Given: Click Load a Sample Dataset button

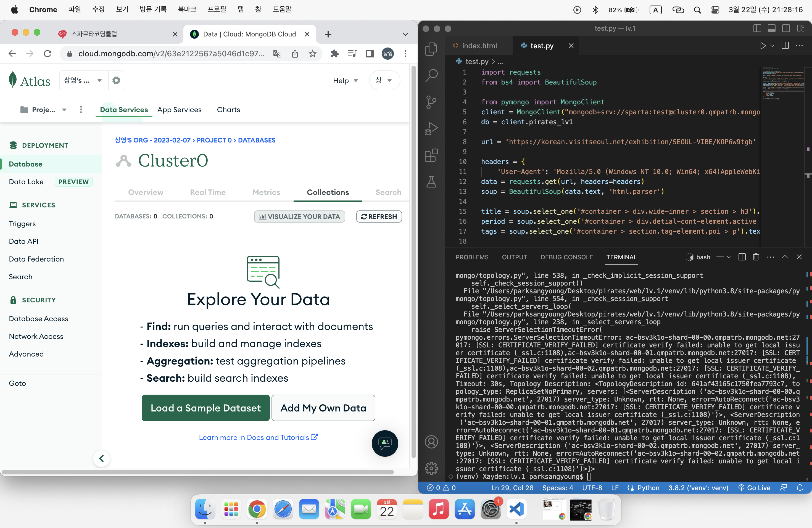Looking at the screenshot, I should 206,408.
